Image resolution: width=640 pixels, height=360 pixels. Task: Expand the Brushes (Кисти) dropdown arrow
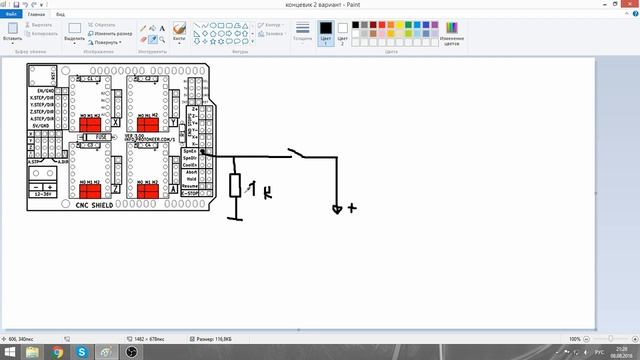coord(179,43)
